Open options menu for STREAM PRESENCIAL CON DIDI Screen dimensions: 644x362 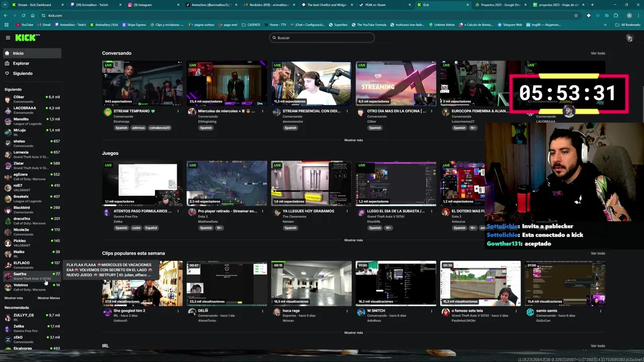[x=347, y=111]
